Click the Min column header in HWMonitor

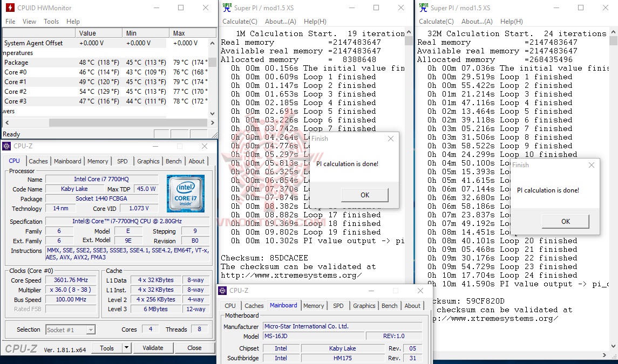[146, 33]
